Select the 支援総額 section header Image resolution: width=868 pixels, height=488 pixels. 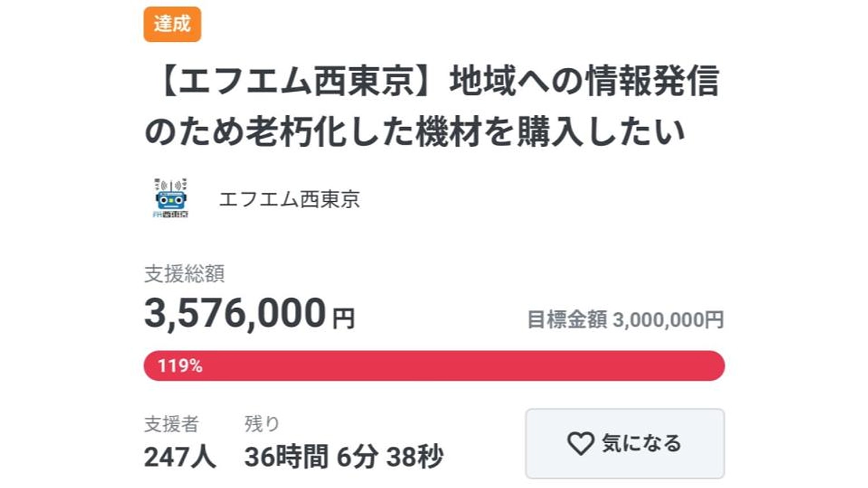(181, 275)
